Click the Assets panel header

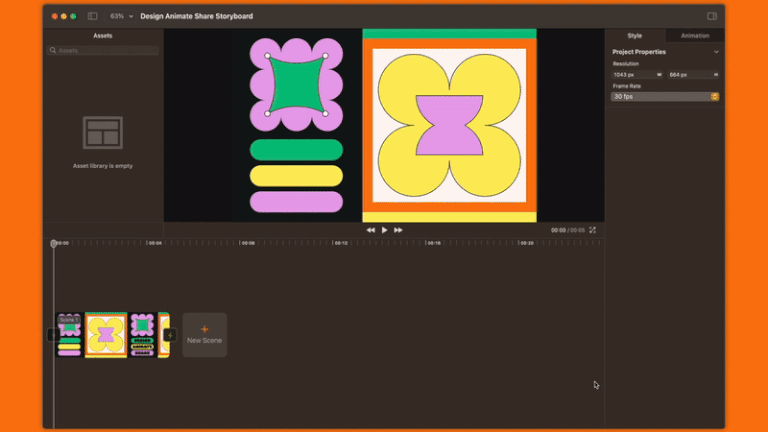tap(103, 36)
